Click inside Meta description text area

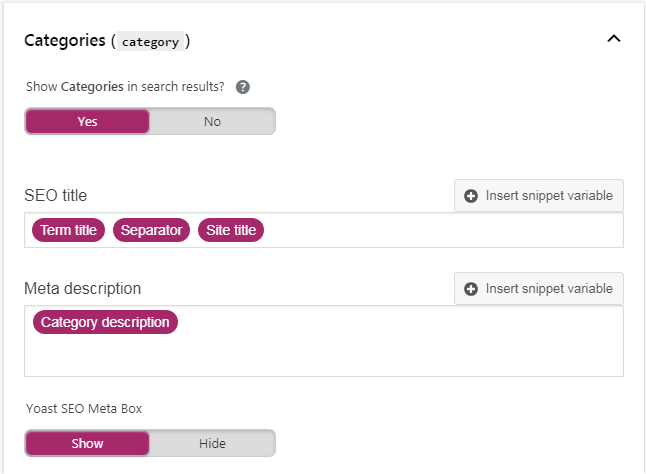coord(324,354)
